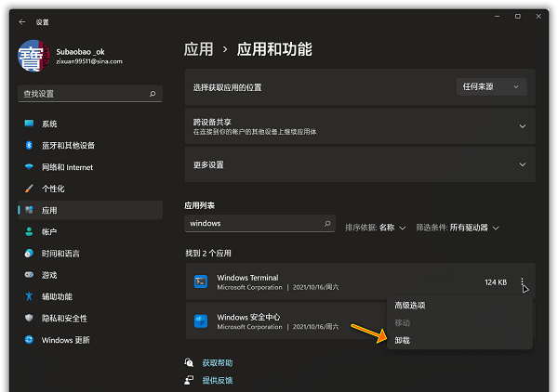Click the Windows 安全中心 shield icon
This screenshot has width=558, height=392.
(200, 321)
